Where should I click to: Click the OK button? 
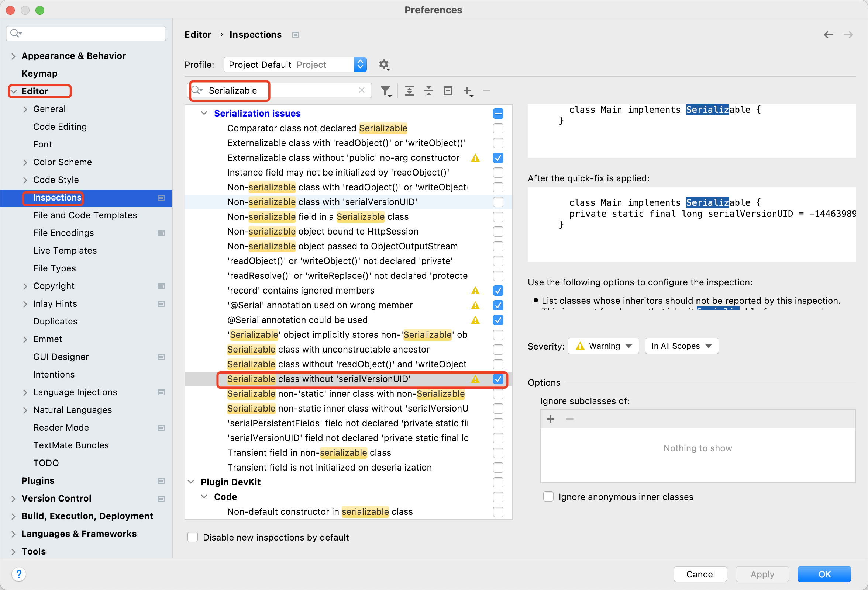pos(824,573)
